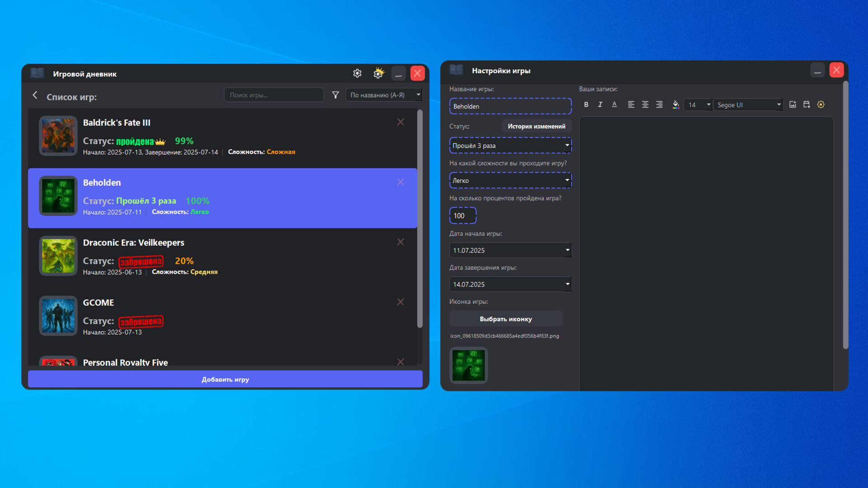Toggle bold formatting in notes toolbar
This screenshot has height=488, width=868.
coord(586,105)
